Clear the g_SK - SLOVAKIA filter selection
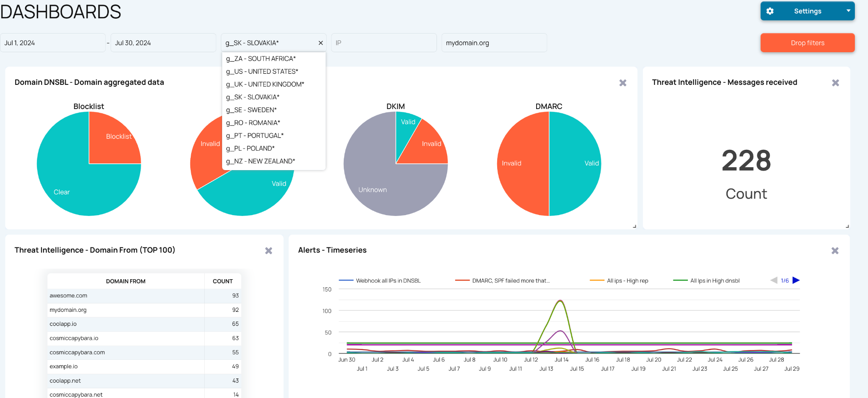868x398 pixels. (321, 43)
